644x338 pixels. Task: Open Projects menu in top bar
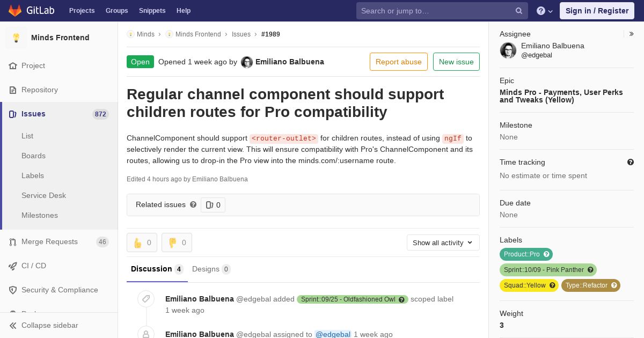82,11
